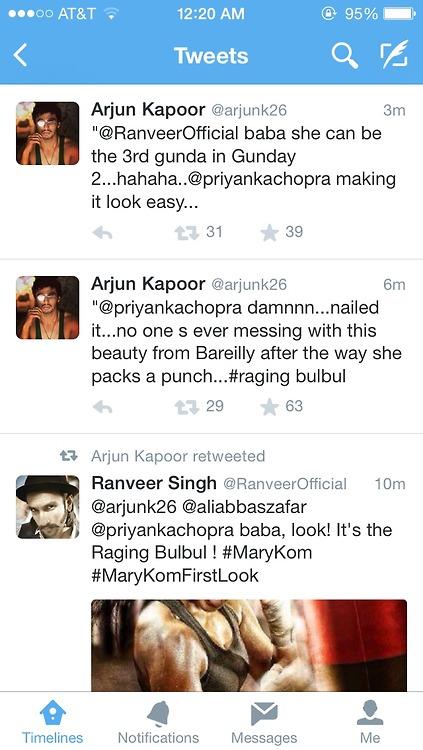This screenshot has width=423, height=750.
Task: Open the Timelines tab
Action: 53,722
